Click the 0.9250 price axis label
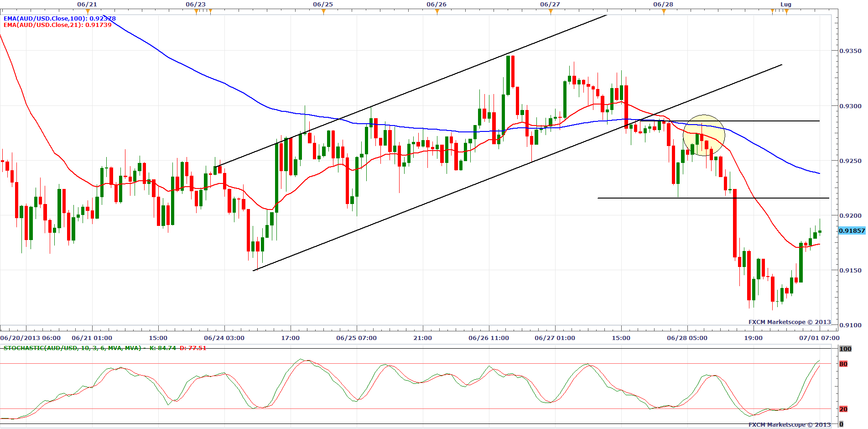 (850, 161)
